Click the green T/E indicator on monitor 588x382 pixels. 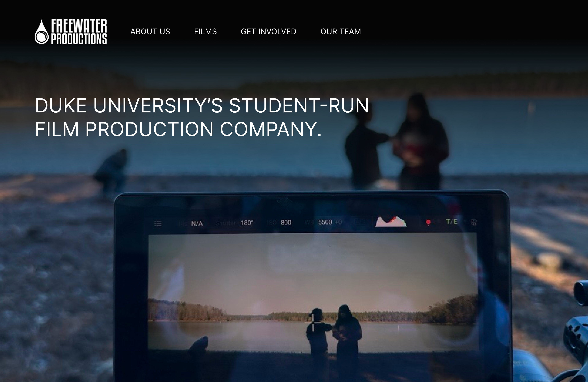452,222
